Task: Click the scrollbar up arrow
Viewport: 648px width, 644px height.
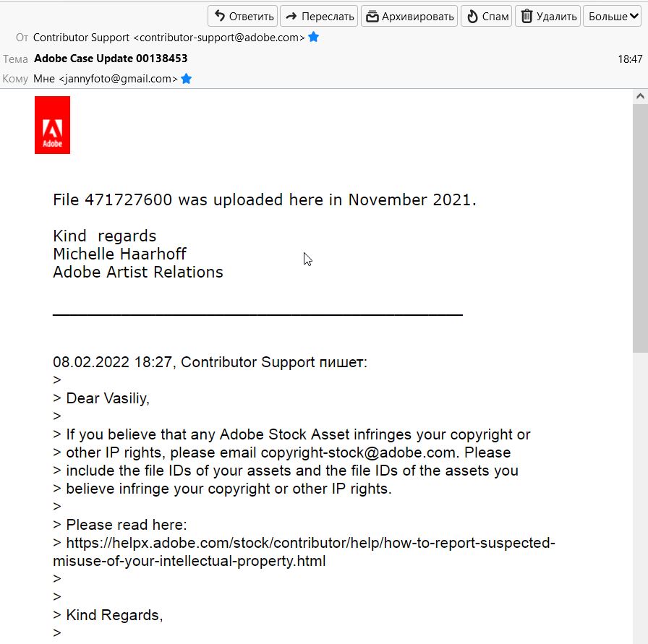Action: (640, 97)
